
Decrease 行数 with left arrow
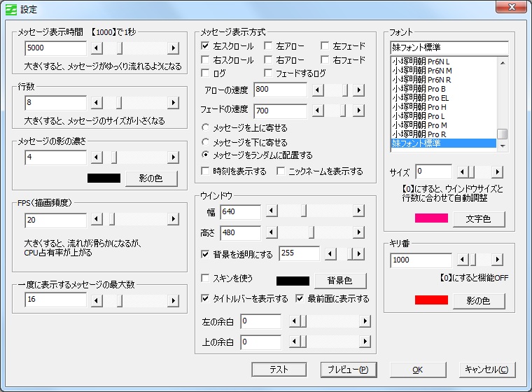click(x=97, y=102)
